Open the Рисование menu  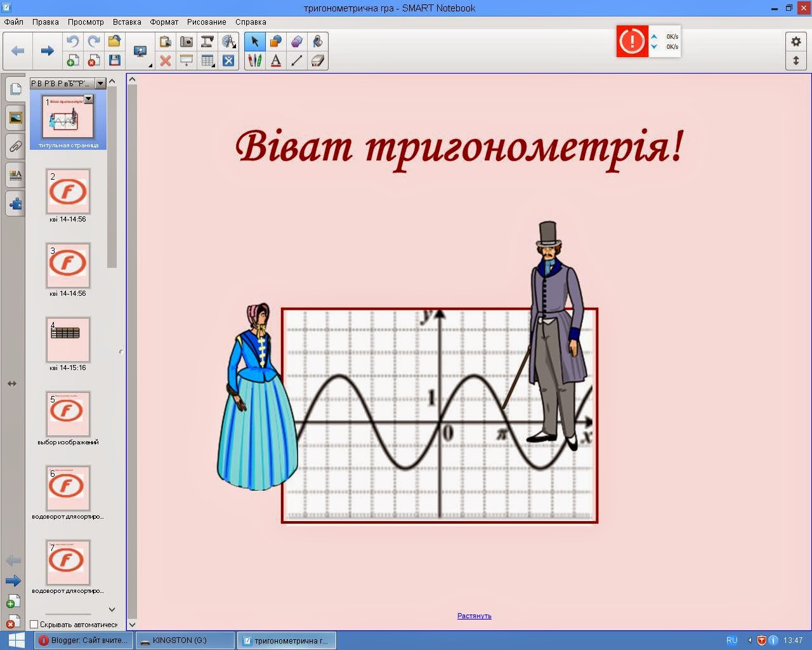pyautogui.click(x=207, y=22)
